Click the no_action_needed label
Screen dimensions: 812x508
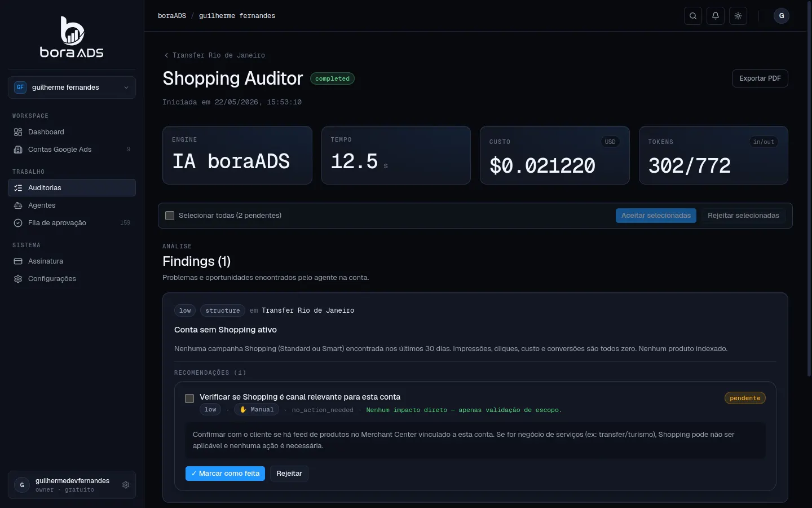pos(323,410)
